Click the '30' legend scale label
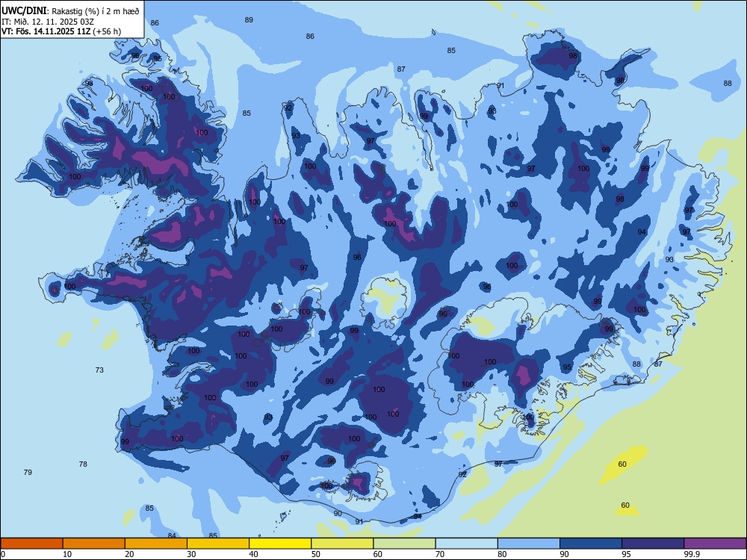747x560 pixels. click(x=191, y=554)
